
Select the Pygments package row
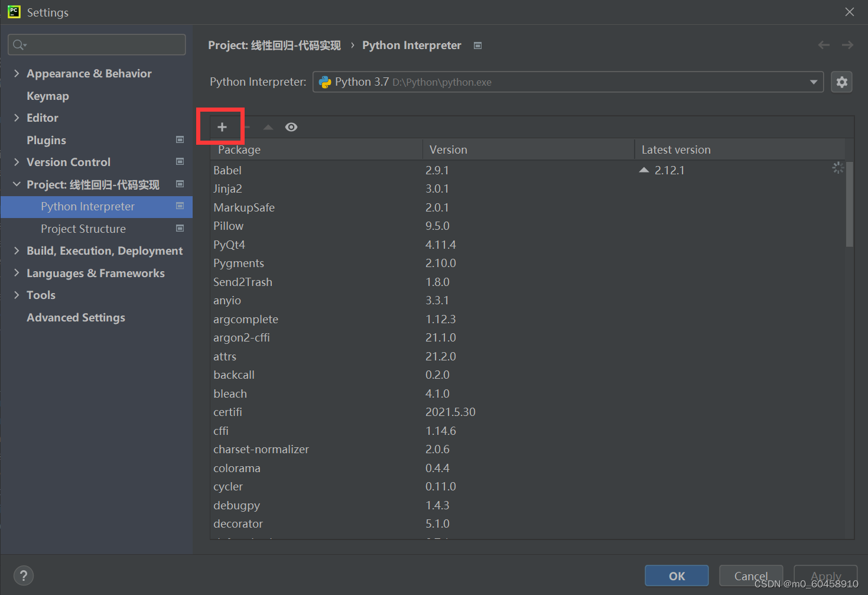tap(528, 263)
